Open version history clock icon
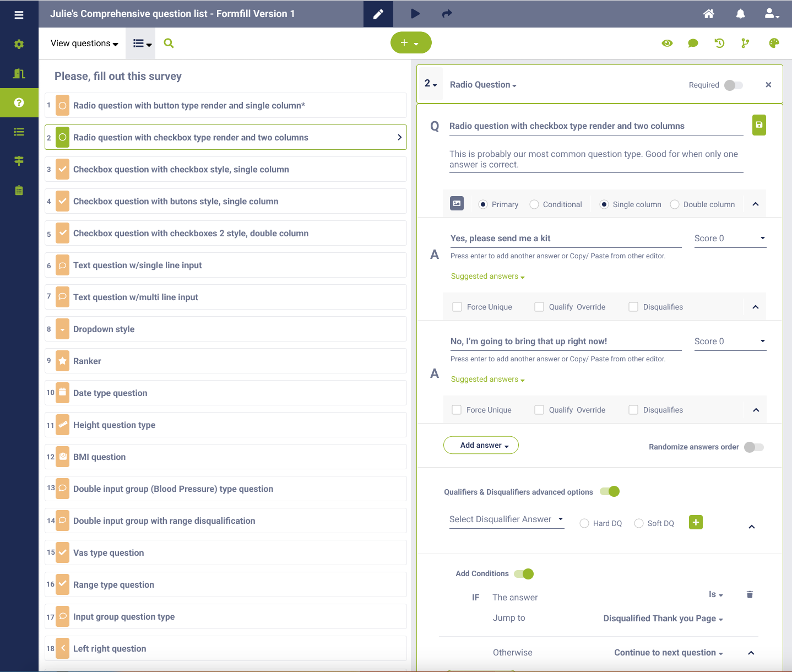 point(719,43)
